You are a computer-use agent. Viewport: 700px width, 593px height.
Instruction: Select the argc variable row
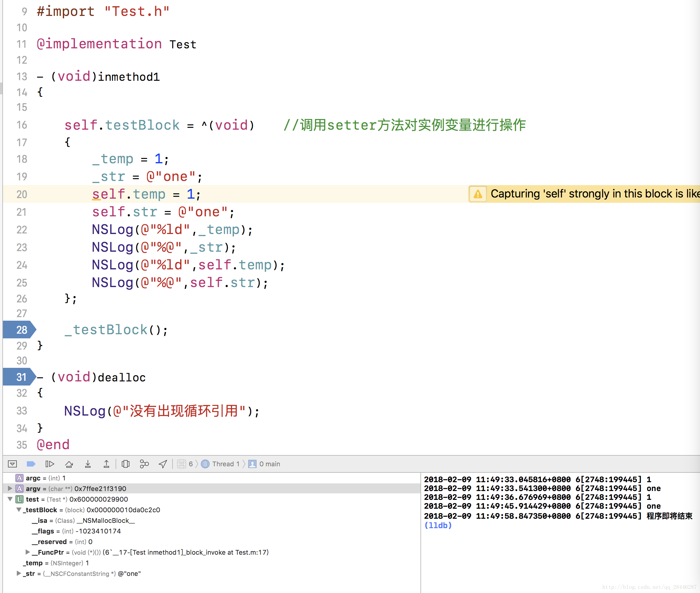coord(211,478)
